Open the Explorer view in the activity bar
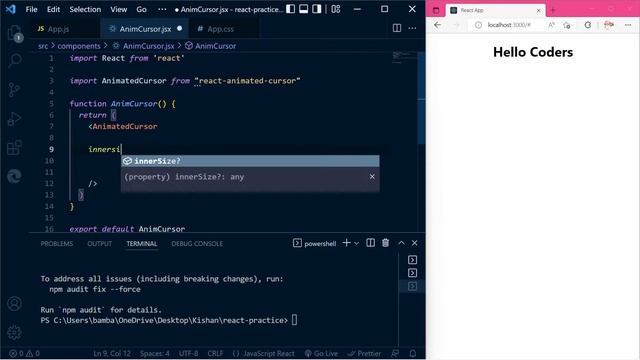The height and width of the screenshot is (360, 640). (x=14, y=33)
